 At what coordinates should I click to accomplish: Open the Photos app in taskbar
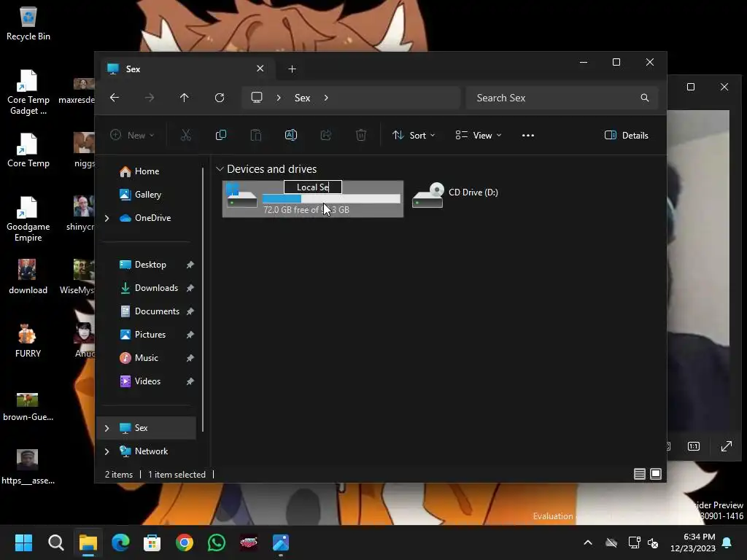[x=281, y=542]
